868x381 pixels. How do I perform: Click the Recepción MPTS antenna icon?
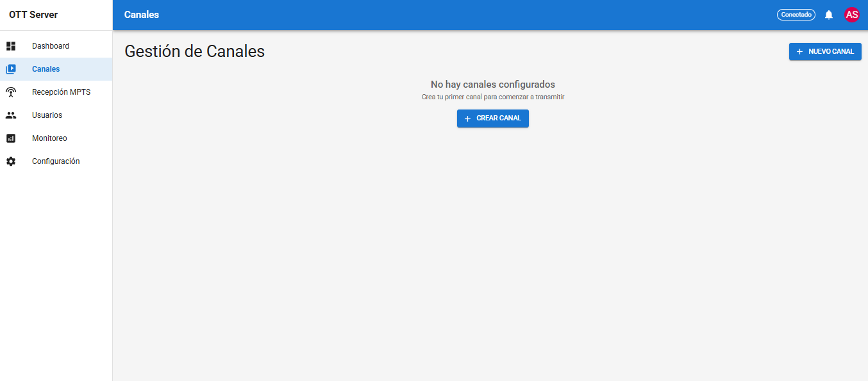pyautogui.click(x=11, y=92)
